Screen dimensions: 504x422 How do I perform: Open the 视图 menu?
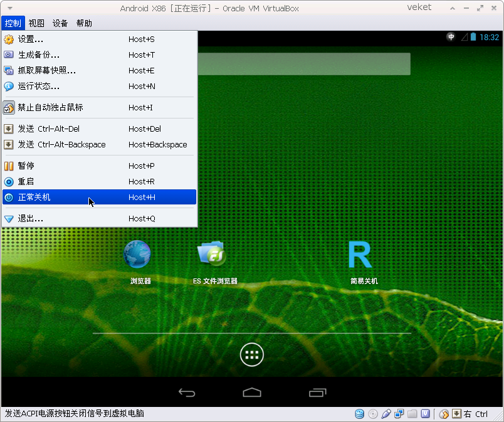36,23
